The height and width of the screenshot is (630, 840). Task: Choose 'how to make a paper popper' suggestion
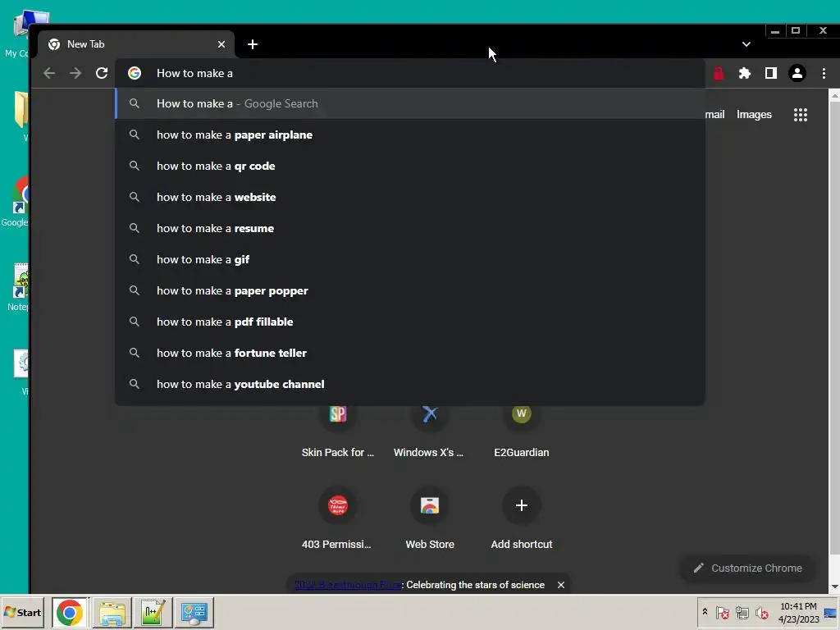coord(410,291)
